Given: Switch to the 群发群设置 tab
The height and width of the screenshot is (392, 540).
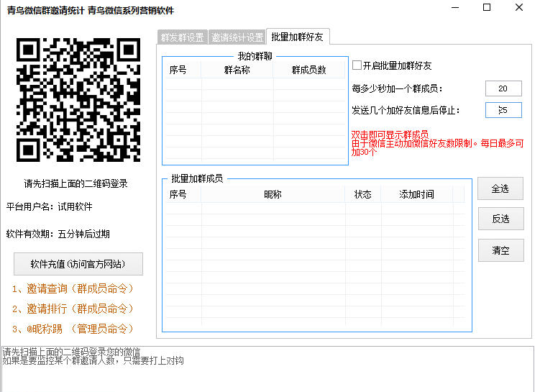Looking at the screenshot, I should [x=182, y=37].
